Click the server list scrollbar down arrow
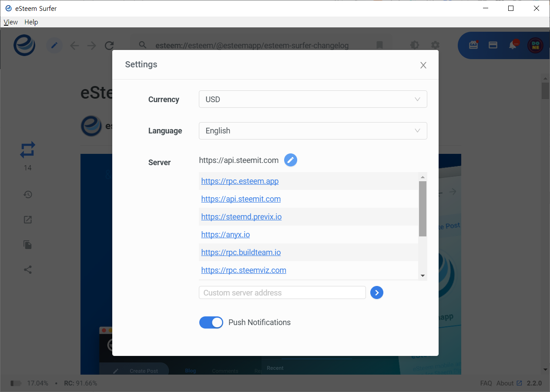Image resolution: width=550 pixels, height=392 pixels. coord(423,276)
